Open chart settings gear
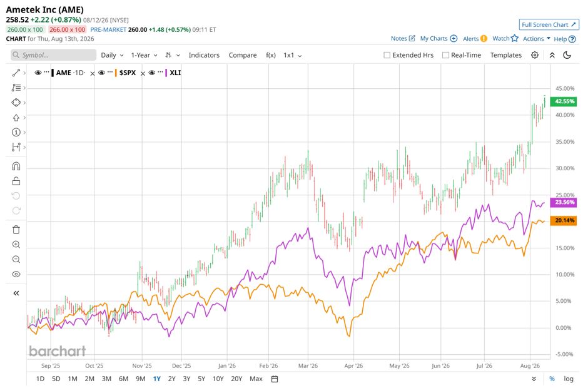This screenshot has width=588, height=388. point(535,55)
